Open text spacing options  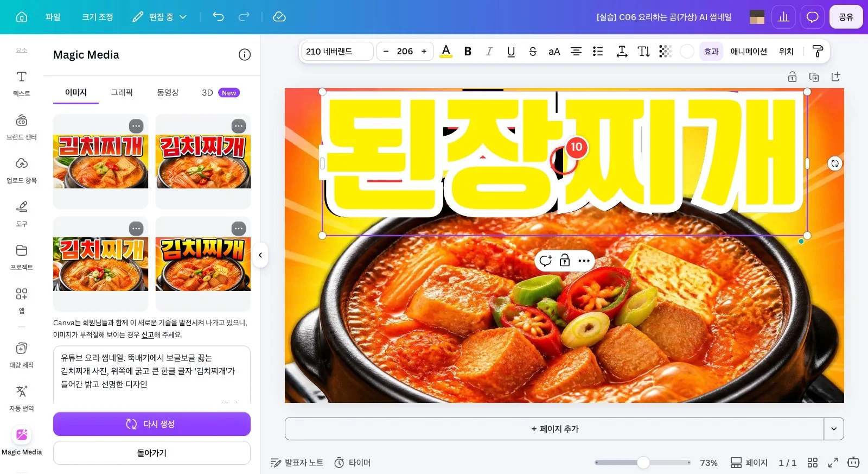[x=622, y=51]
